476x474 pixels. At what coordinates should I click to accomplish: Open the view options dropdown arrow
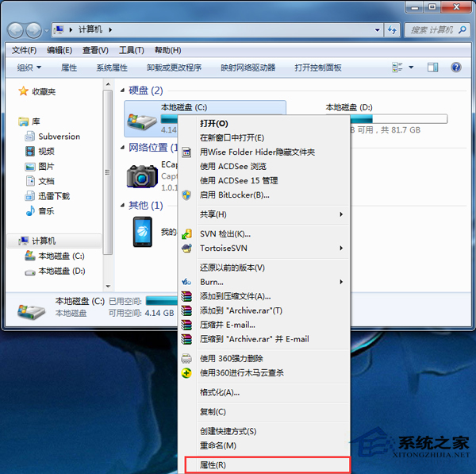411,67
